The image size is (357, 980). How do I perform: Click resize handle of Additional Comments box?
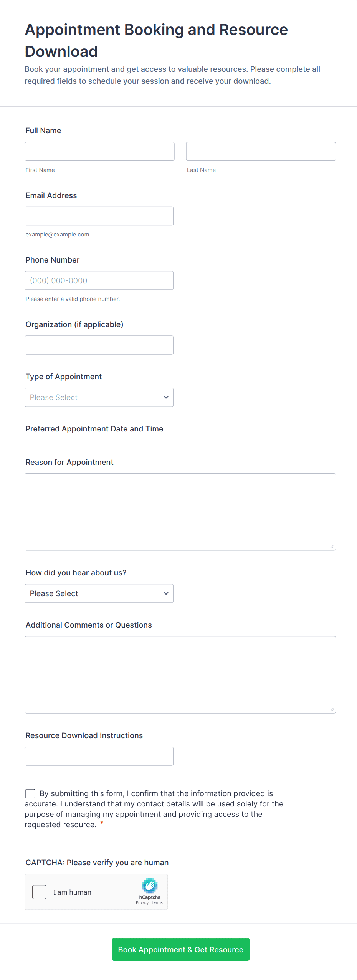[332, 709]
